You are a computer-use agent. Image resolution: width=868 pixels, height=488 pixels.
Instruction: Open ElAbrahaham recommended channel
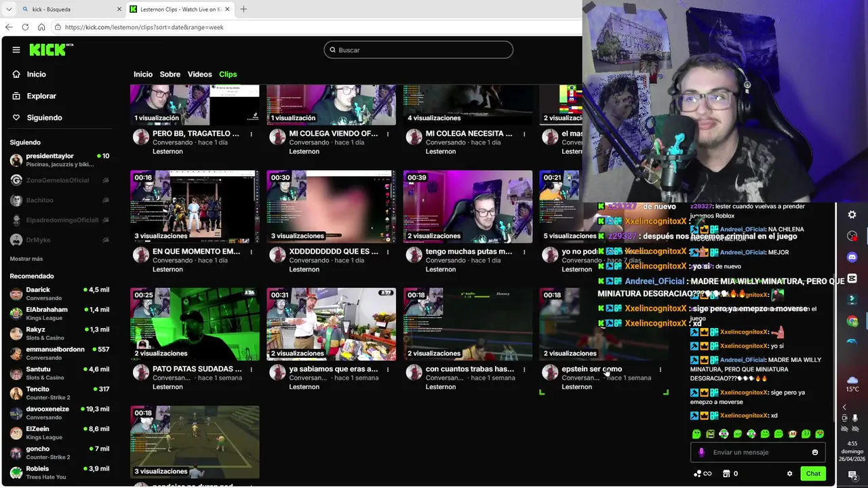(x=59, y=314)
